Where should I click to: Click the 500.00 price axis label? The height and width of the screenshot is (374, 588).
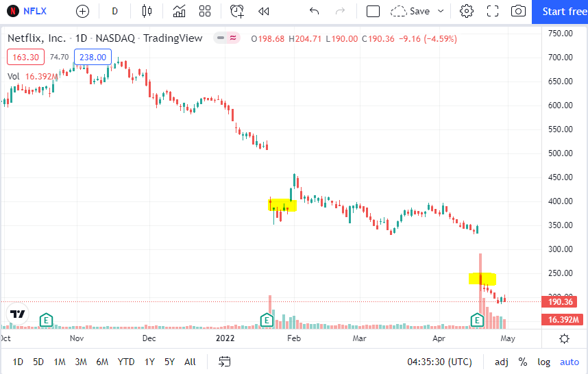click(561, 153)
